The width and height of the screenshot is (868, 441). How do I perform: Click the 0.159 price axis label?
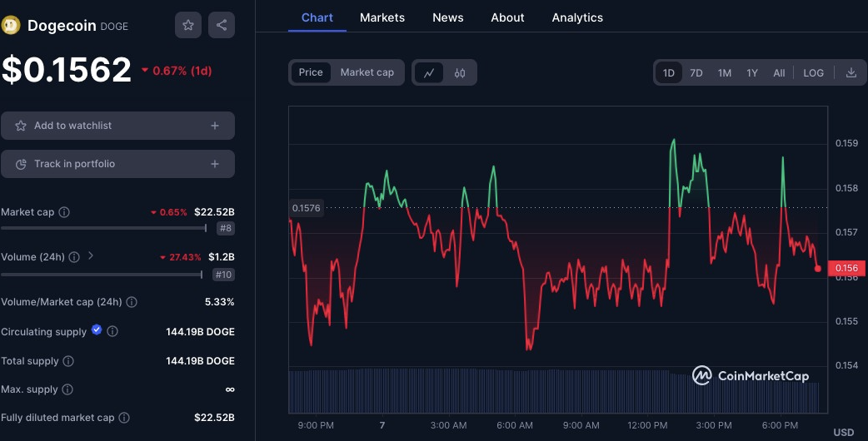pyautogui.click(x=846, y=143)
